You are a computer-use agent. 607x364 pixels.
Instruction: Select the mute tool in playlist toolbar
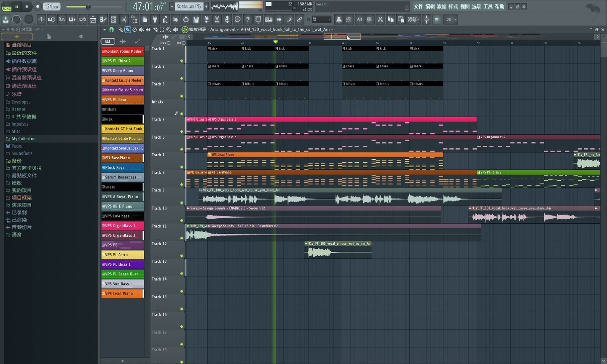(x=141, y=29)
